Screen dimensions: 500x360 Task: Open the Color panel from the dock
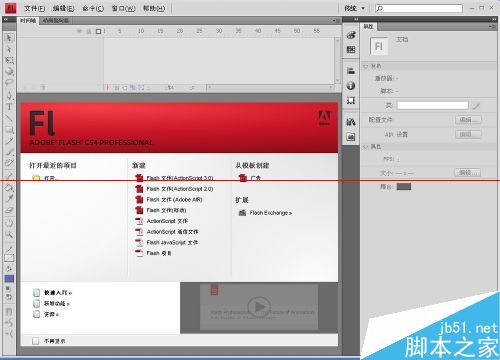pyautogui.click(x=351, y=35)
